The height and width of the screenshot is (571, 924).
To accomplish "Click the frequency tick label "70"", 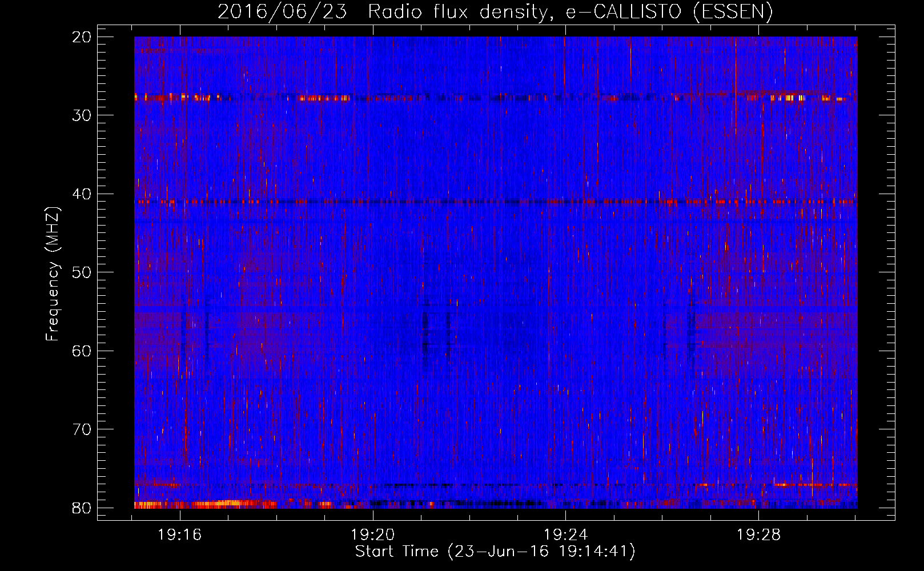I will tap(82, 429).
